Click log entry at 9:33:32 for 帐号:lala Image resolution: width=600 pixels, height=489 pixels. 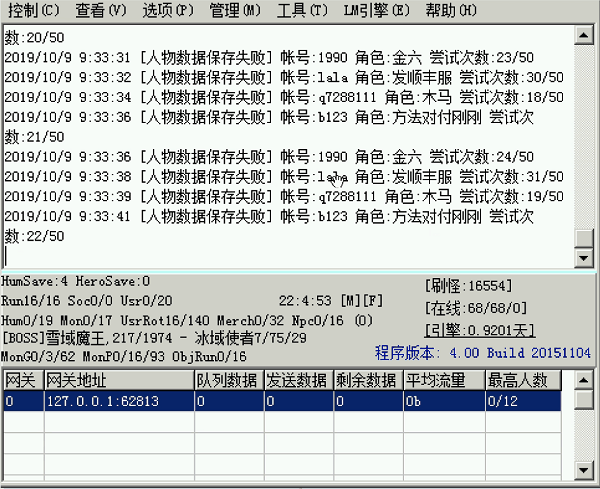(284, 77)
